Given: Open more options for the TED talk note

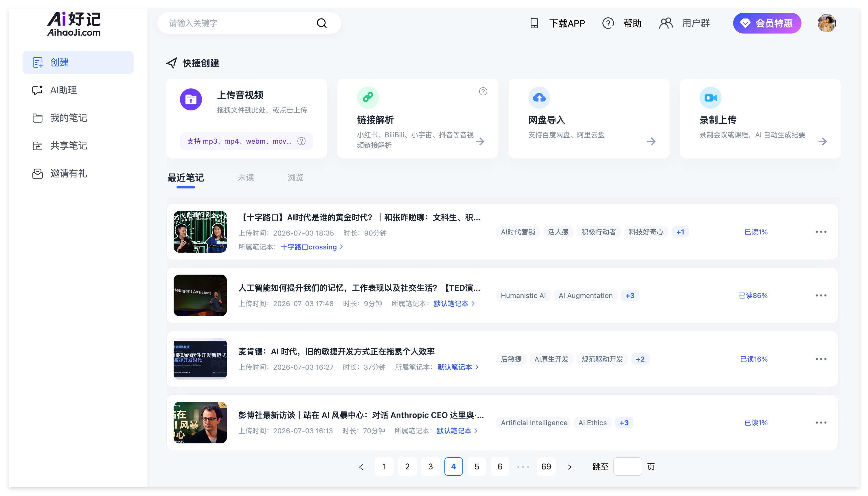Looking at the screenshot, I should coord(821,296).
